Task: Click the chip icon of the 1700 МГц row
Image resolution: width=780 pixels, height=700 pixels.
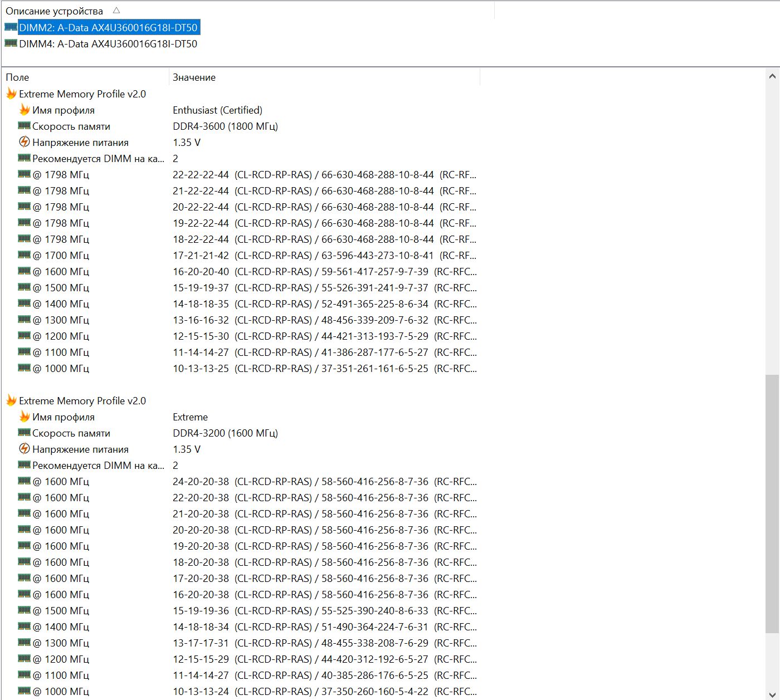Action: click(25, 255)
